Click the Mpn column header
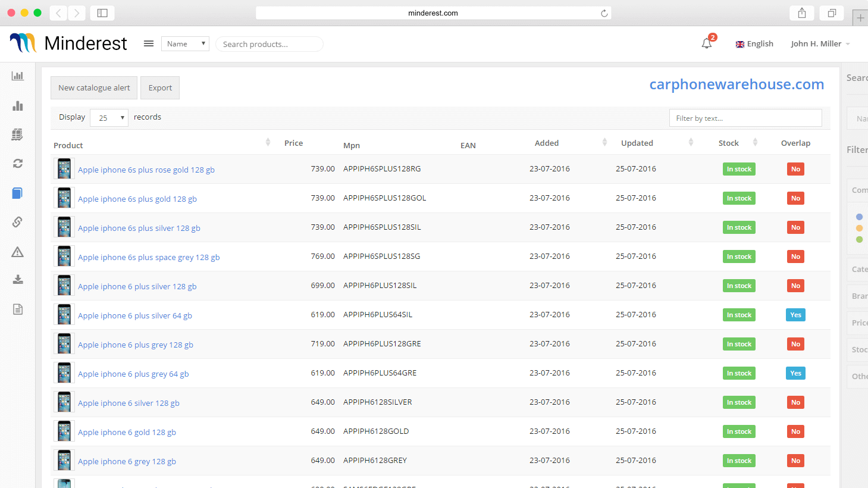This screenshot has height=488, width=868. click(x=352, y=145)
